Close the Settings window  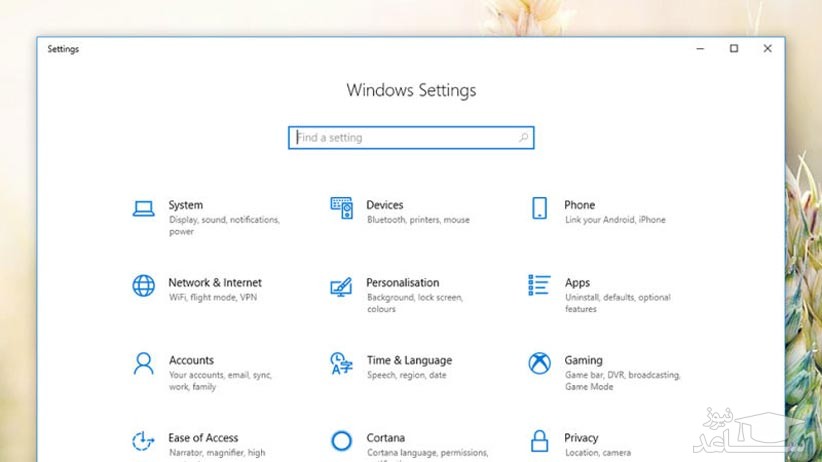click(x=767, y=48)
